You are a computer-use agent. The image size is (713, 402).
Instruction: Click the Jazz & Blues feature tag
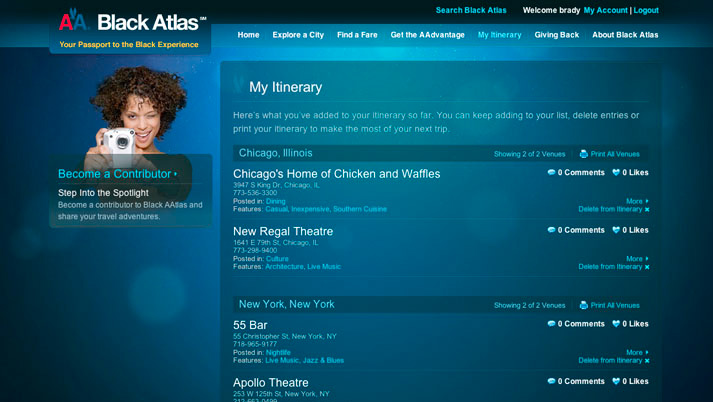(x=323, y=360)
